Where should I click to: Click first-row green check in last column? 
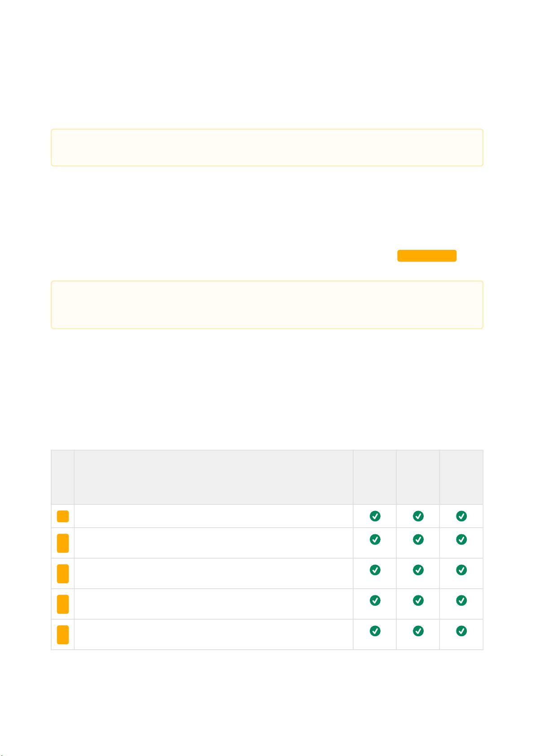(x=461, y=516)
